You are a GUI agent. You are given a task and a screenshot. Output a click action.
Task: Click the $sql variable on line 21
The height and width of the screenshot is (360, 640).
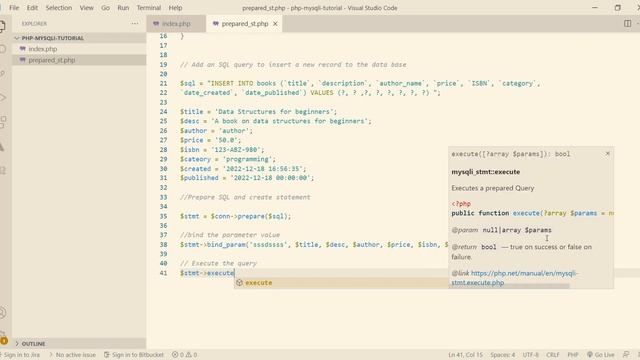click(188, 83)
